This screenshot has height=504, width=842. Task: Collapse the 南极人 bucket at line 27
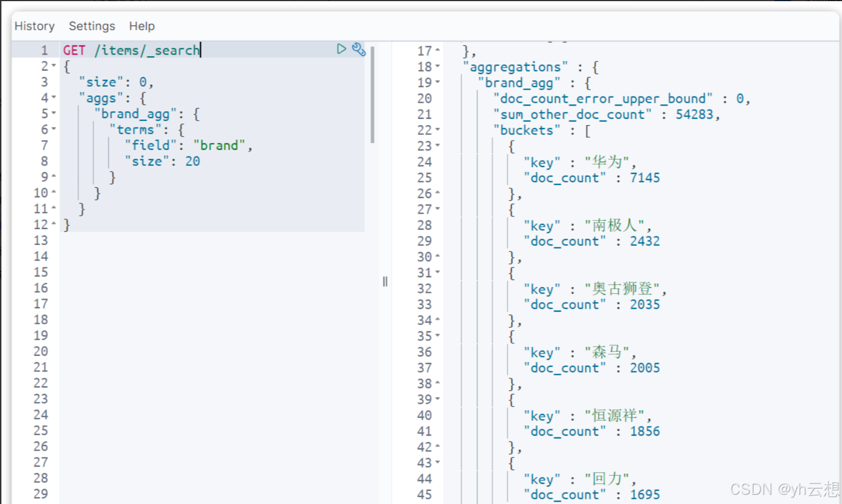coord(438,210)
